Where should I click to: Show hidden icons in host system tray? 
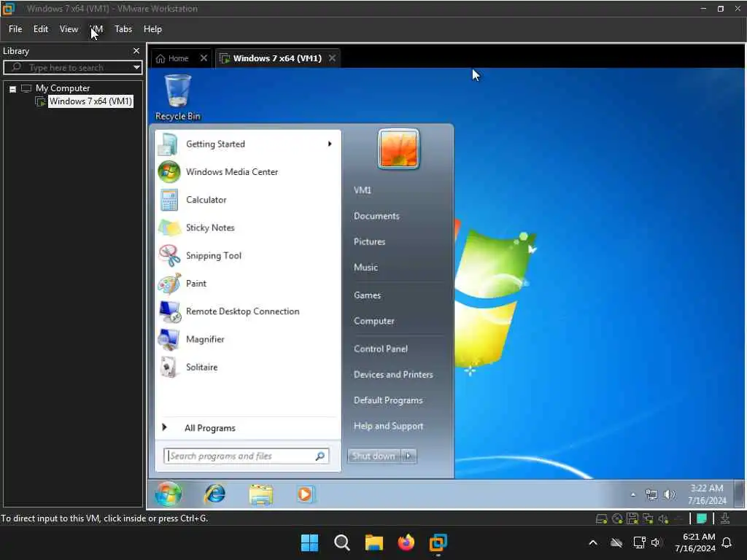coord(593,542)
